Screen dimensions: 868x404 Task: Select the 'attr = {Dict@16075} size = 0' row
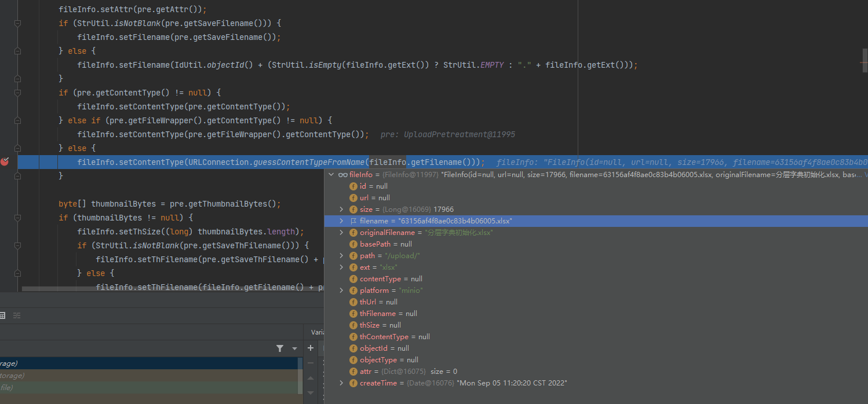pos(596,371)
